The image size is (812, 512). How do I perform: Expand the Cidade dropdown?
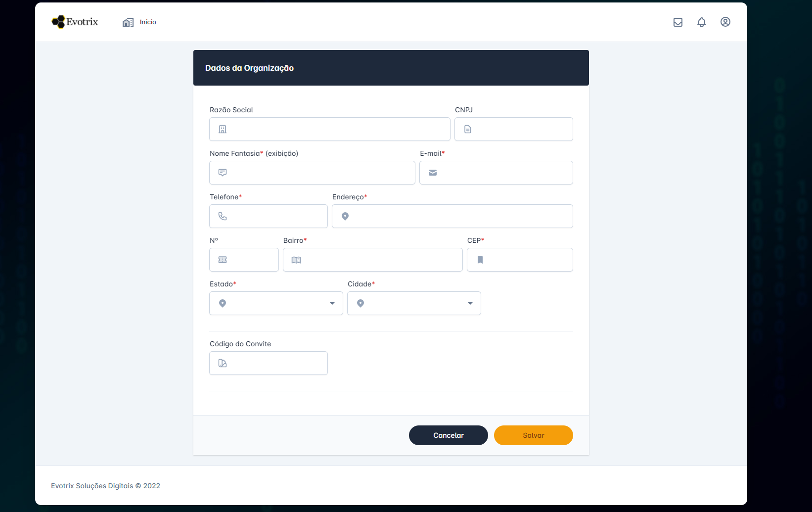pyautogui.click(x=414, y=303)
